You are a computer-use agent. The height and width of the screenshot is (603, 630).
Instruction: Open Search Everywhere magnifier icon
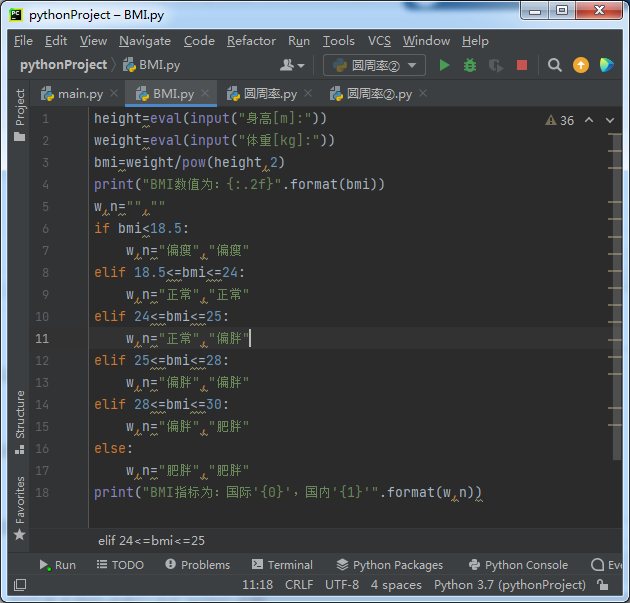pyautogui.click(x=554, y=65)
